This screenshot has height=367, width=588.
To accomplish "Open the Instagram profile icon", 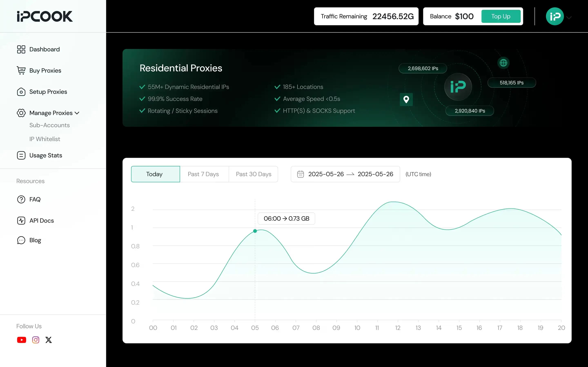I will [36, 340].
